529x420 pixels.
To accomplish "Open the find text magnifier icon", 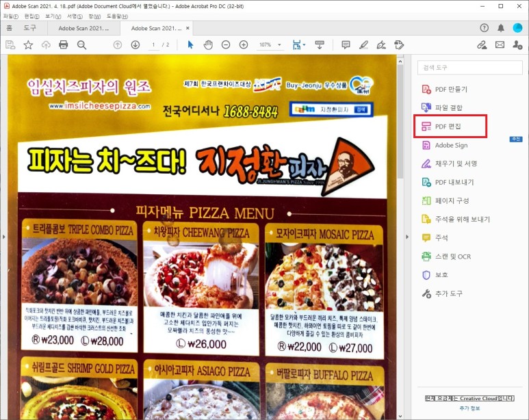I will [x=81, y=45].
